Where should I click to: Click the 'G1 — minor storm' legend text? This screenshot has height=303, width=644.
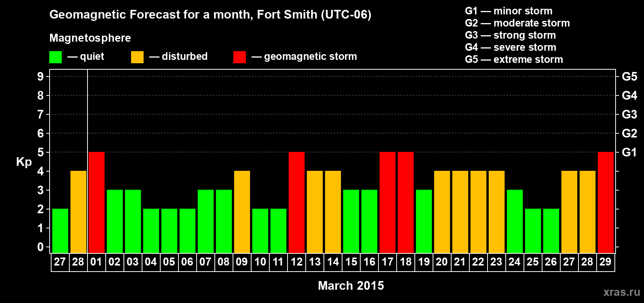(509, 11)
